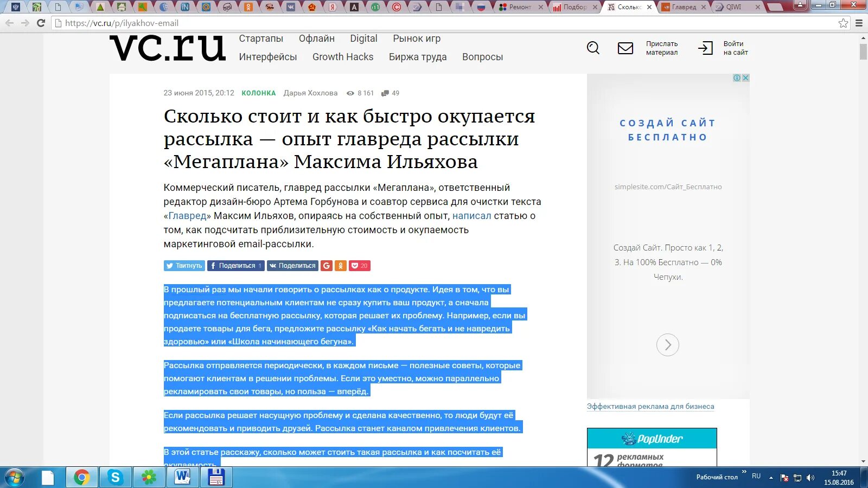
Task: Open the Стартапы section
Action: pyautogui.click(x=261, y=38)
